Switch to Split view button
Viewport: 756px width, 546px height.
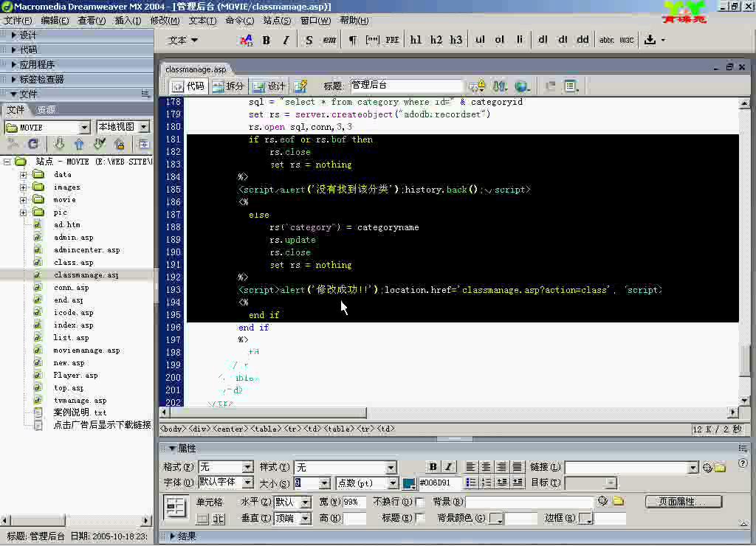click(x=229, y=86)
